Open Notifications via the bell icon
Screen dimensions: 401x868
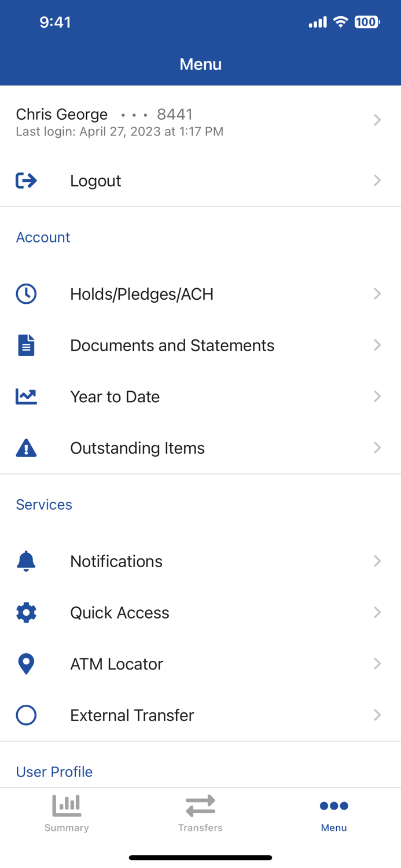tap(26, 561)
